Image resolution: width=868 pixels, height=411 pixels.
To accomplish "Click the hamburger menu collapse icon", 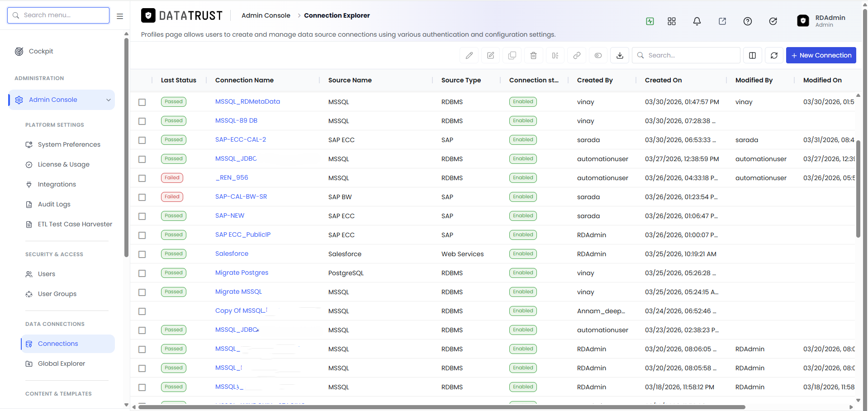I will pos(120,16).
